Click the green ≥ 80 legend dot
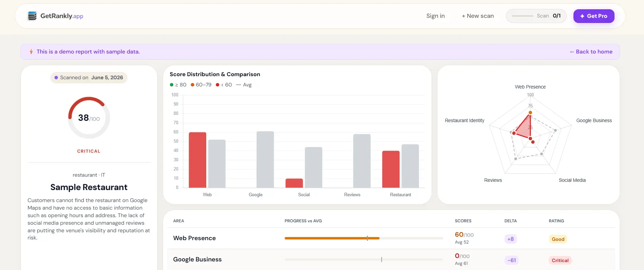Viewport: 644px width, 270px height. [x=172, y=85]
